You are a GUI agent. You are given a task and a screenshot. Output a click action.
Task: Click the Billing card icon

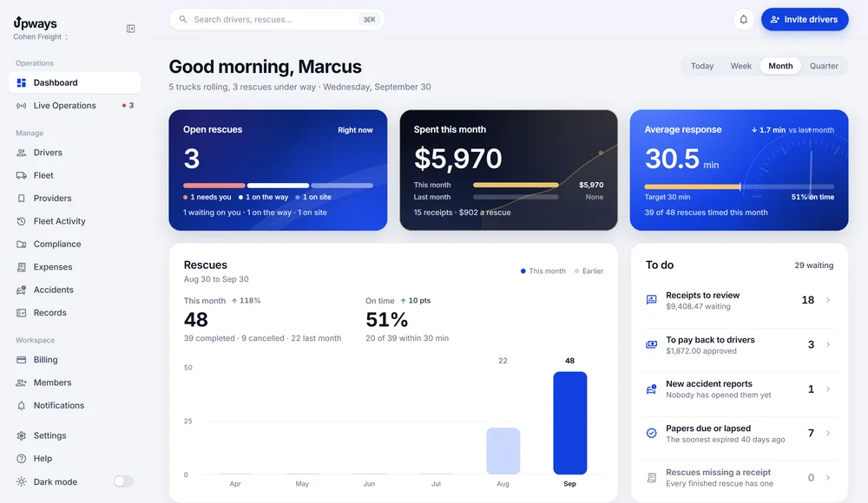point(22,360)
